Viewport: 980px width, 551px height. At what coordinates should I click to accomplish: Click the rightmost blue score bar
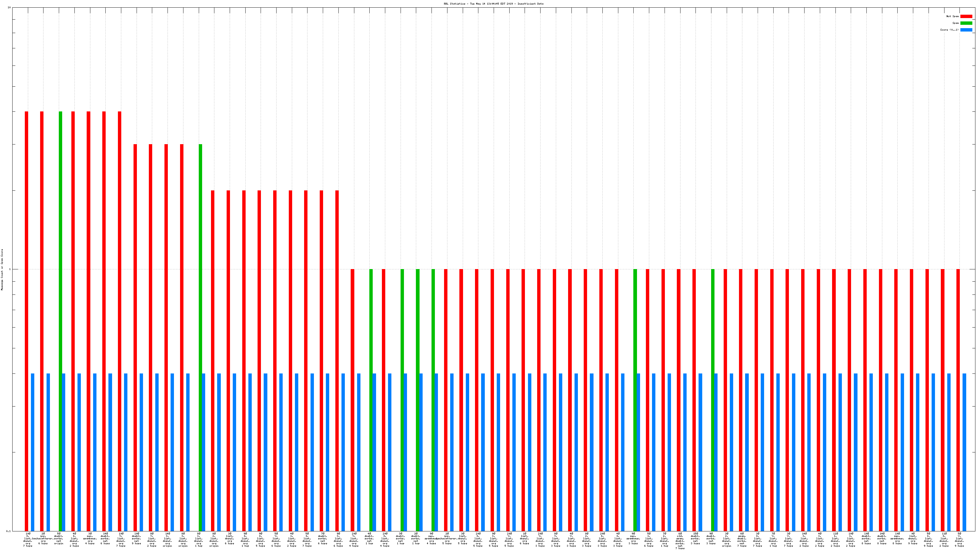[964, 452]
